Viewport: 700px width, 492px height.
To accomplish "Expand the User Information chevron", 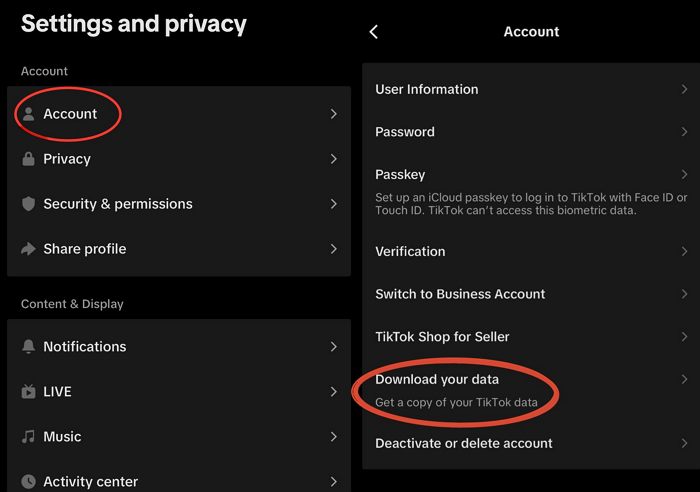I will tap(685, 89).
